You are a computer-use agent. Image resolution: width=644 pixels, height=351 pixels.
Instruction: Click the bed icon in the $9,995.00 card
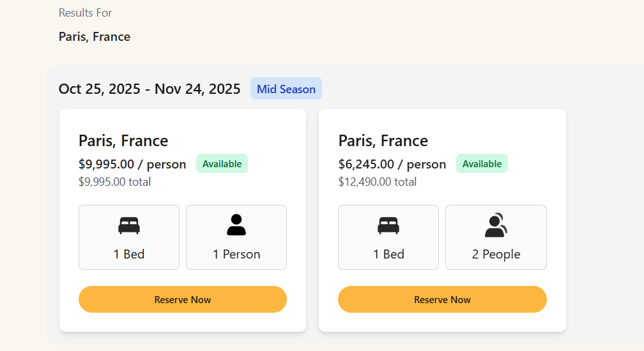[129, 225]
